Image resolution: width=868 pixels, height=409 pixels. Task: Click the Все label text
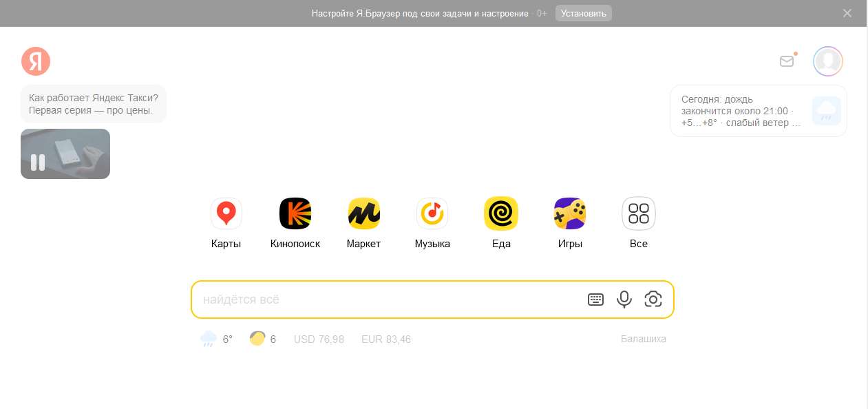pos(639,244)
